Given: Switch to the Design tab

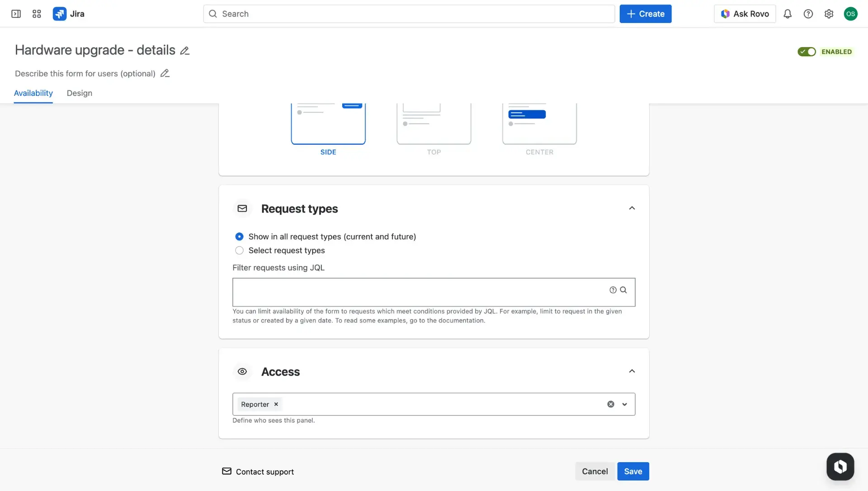Looking at the screenshot, I should 79,93.
